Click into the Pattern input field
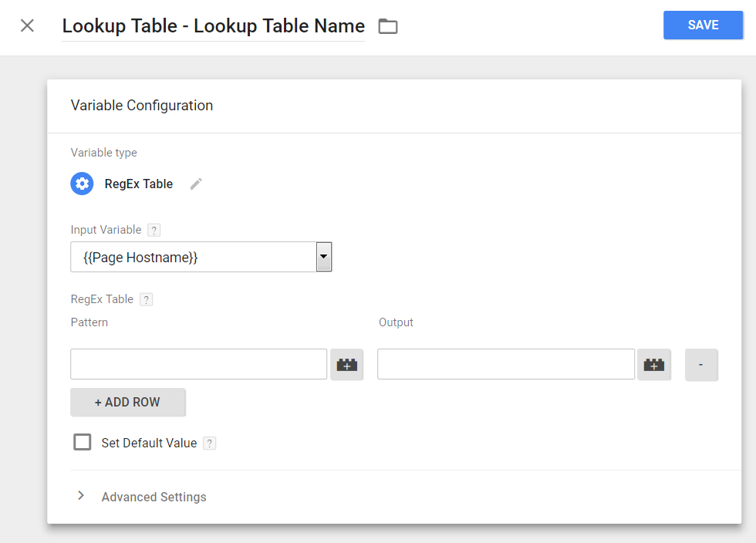Viewport: 756px width, 543px height. coord(198,364)
